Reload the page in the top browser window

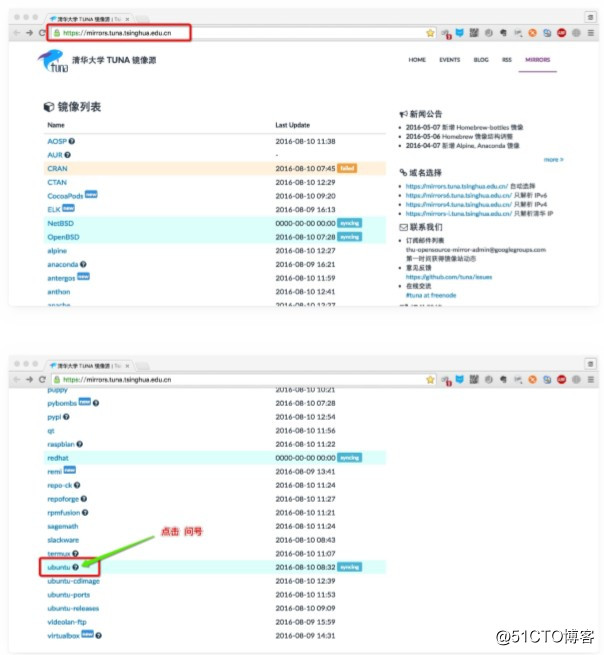click(42, 33)
